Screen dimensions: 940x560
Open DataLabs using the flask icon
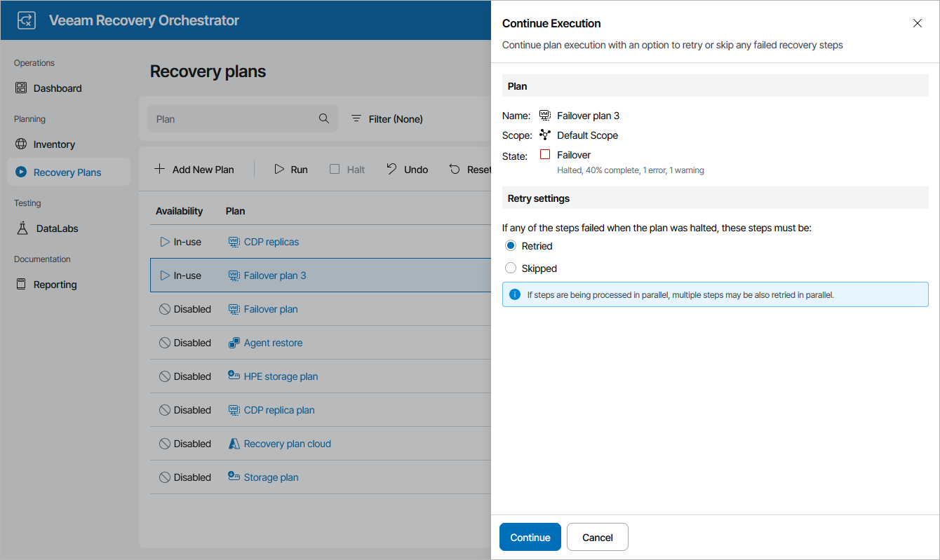[x=22, y=228]
